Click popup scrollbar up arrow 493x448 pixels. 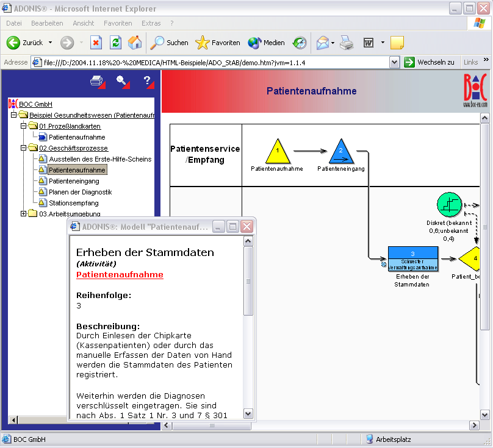(248, 241)
